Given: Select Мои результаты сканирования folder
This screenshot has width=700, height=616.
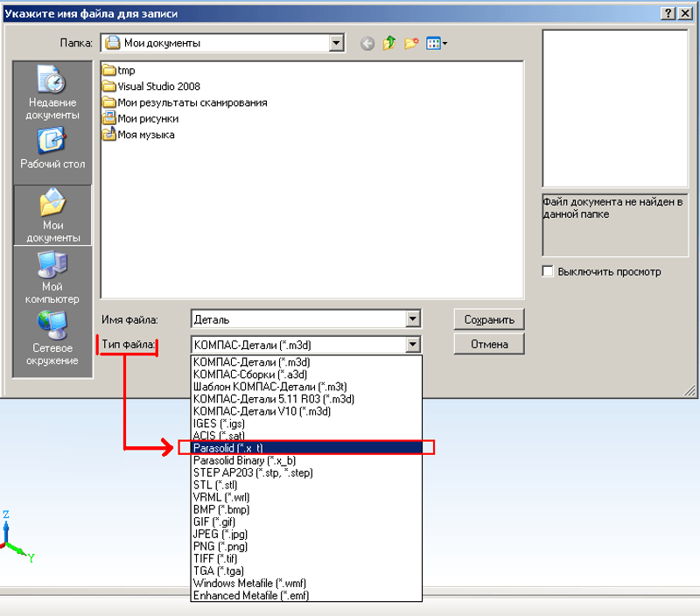Looking at the screenshot, I should click(185, 102).
